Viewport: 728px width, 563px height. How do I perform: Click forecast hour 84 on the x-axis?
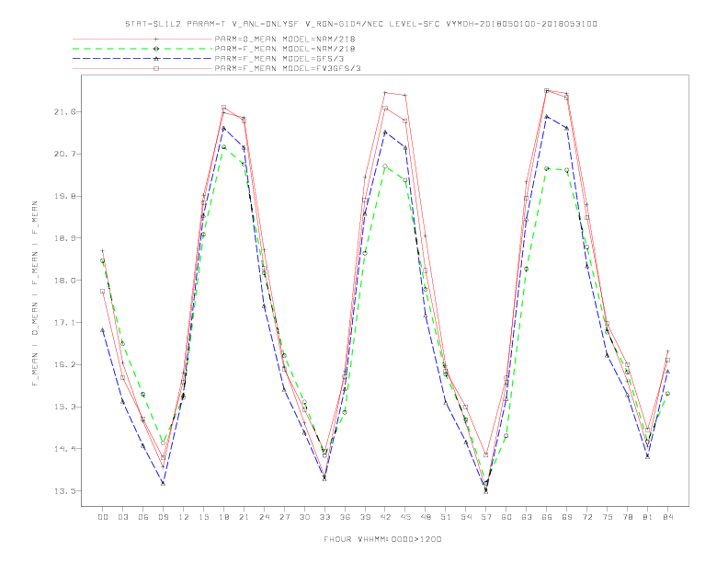point(668,517)
